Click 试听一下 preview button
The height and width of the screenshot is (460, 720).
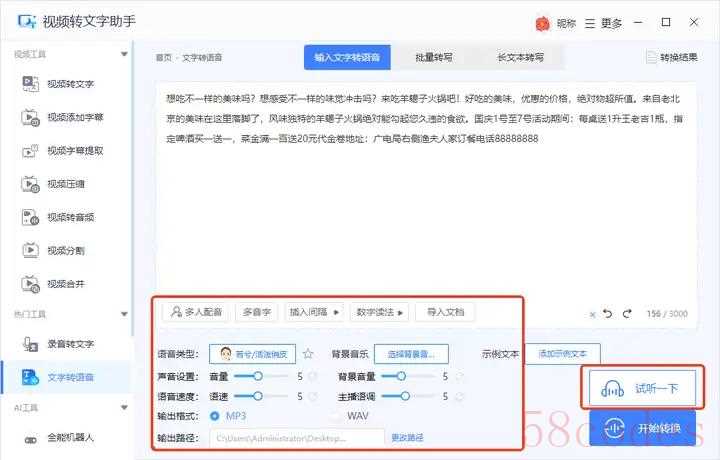tap(641, 386)
